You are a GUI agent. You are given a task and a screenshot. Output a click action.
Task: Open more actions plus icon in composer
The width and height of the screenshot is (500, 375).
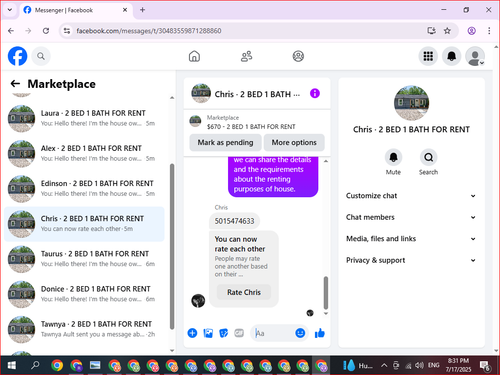coord(192,333)
